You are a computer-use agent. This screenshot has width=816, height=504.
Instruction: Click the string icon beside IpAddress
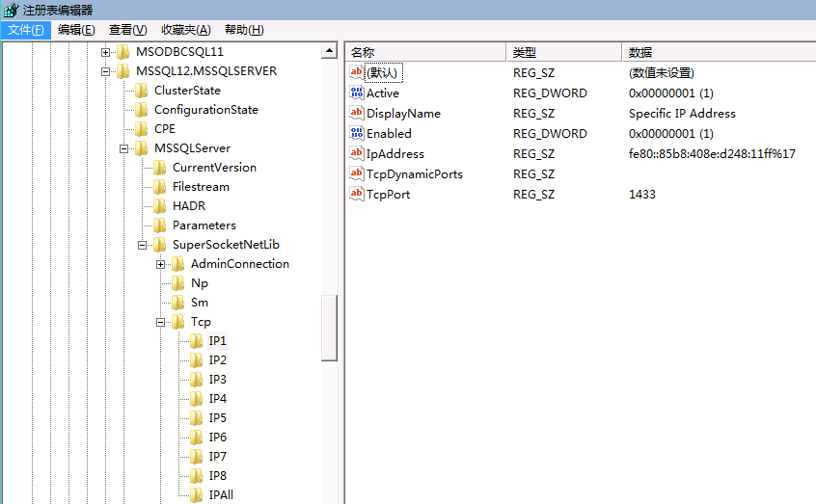click(356, 154)
